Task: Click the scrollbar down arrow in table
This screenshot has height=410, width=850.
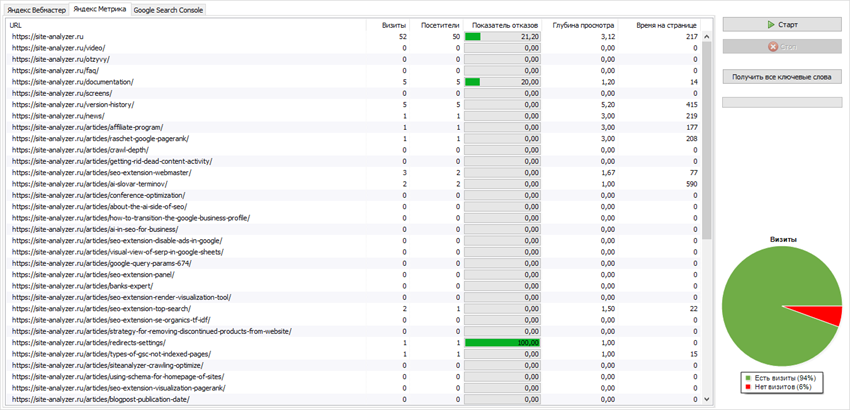Action: tap(708, 398)
